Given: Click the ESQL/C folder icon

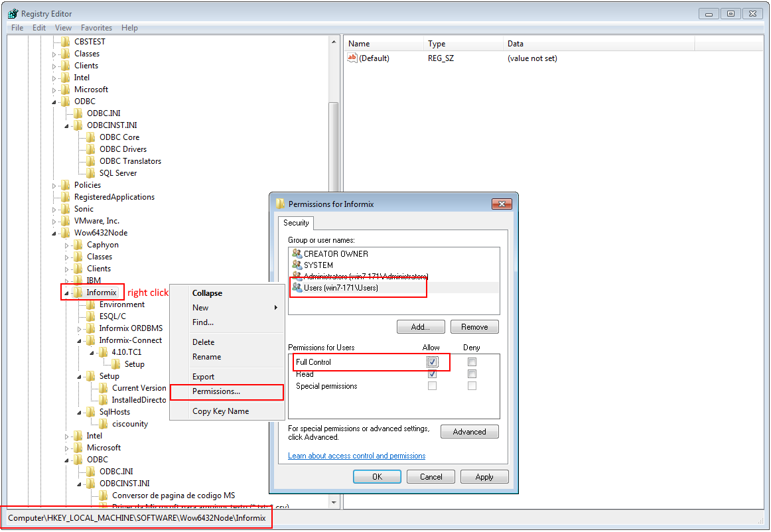Looking at the screenshot, I should click(x=91, y=316).
